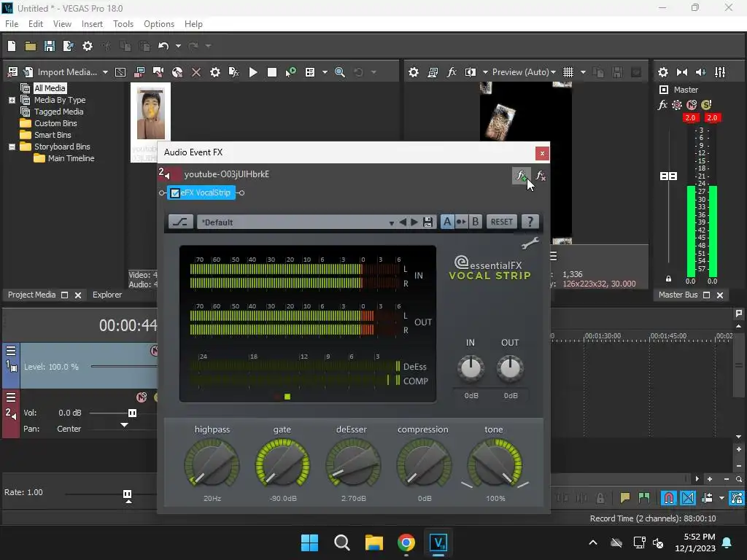Image resolution: width=747 pixels, height=560 pixels.
Task: Stop media preview playback
Action: click(272, 72)
